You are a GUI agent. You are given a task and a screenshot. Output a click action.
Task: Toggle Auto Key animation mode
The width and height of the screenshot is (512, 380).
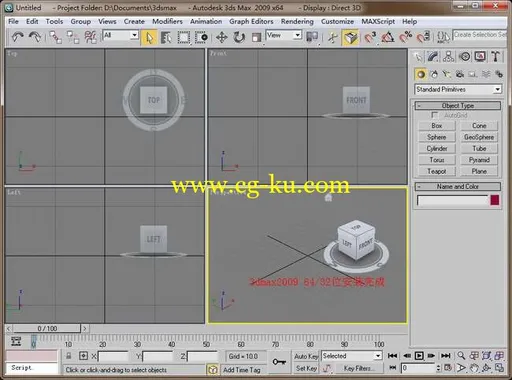pos(306,356)
